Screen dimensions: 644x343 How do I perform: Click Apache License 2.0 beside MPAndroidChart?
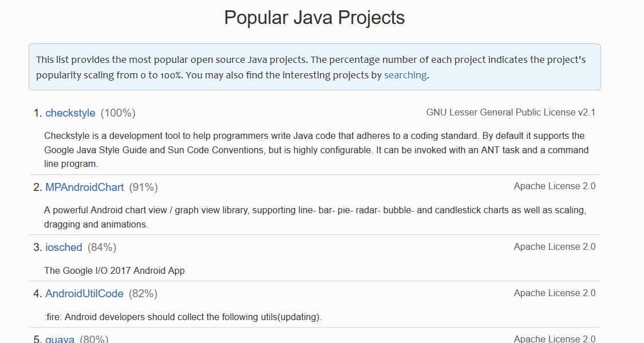tap(554, 186)
